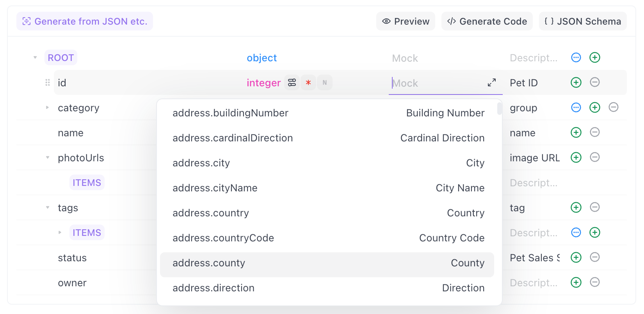
Task: Click the Mock input field for id
Action: [437, 83]
